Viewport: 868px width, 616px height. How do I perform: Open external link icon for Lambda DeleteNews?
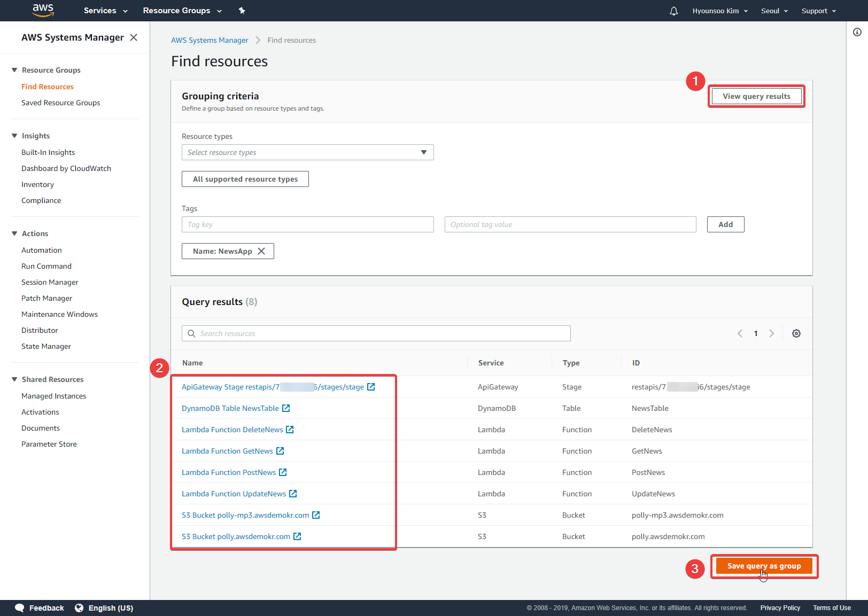coord(290,430)
